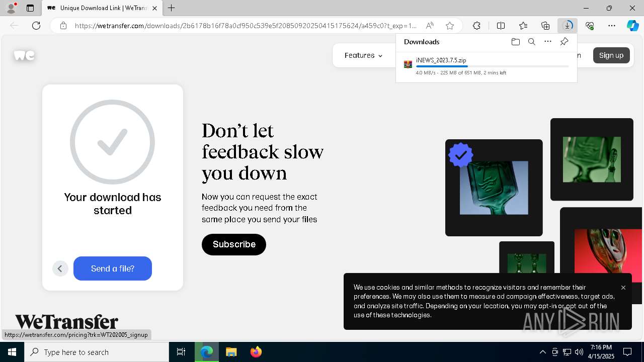Viewport: 644px width, 362px height.
Task: Open the Extensions puzzle icon
Action: click(476, 26)
